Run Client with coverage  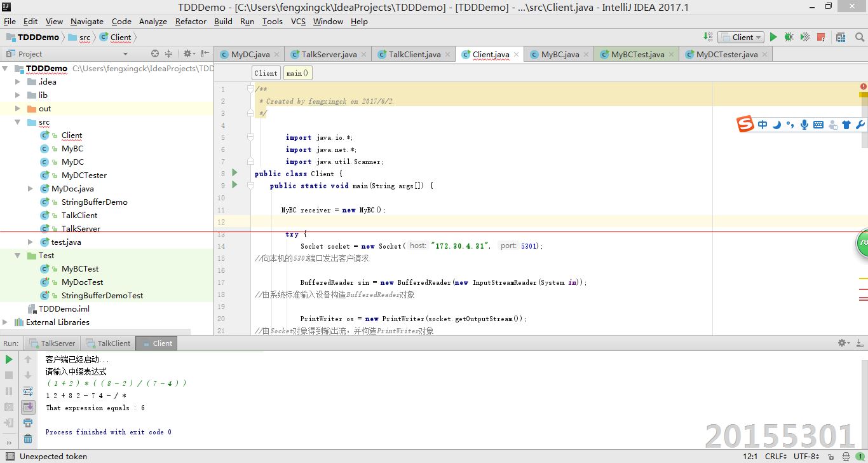[x=805, y=37]
